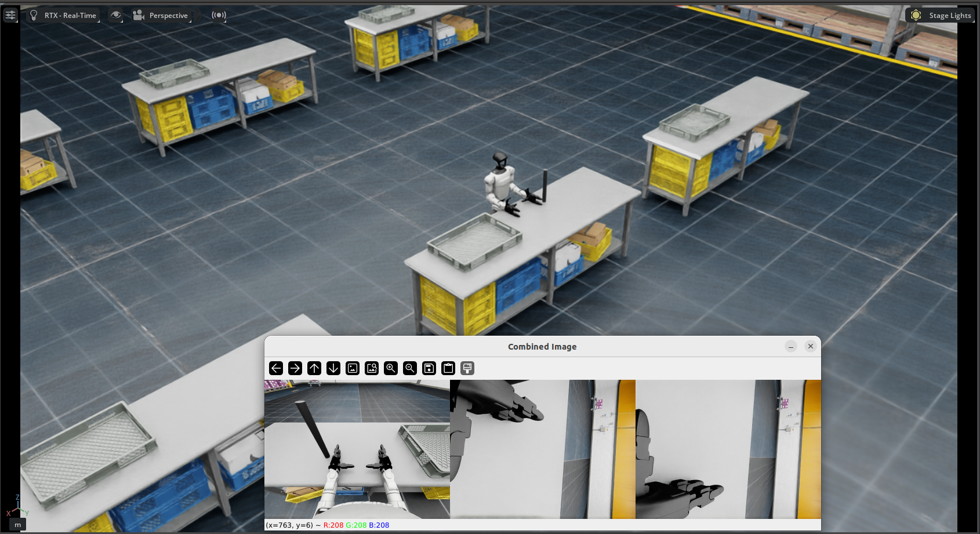Expand the chevron next to Perspective
Image resolution: width=980 pixels, height=534 pixels.
click(x=198, y=16)
